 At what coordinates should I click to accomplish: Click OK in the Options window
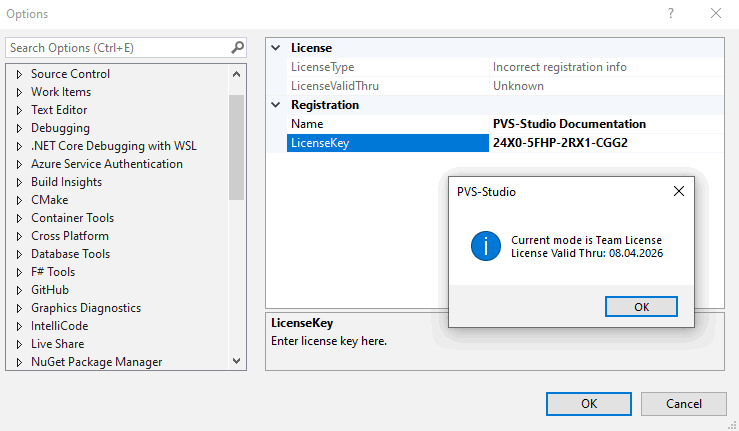(x=589, y=404)
